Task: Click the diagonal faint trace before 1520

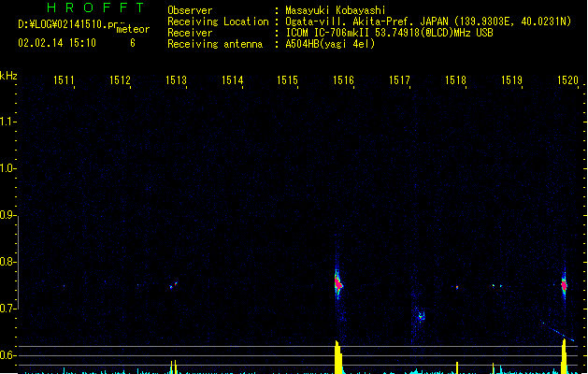Action: tap(558, 331)
